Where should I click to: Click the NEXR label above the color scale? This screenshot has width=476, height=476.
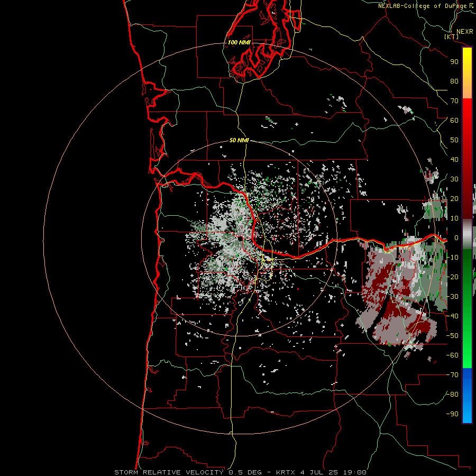(465, 32)
